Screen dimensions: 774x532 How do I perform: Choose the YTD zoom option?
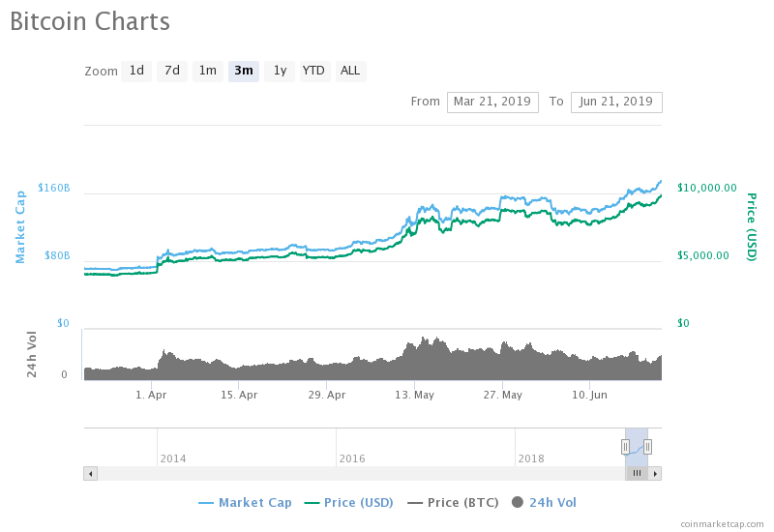[x=313, y=71]
